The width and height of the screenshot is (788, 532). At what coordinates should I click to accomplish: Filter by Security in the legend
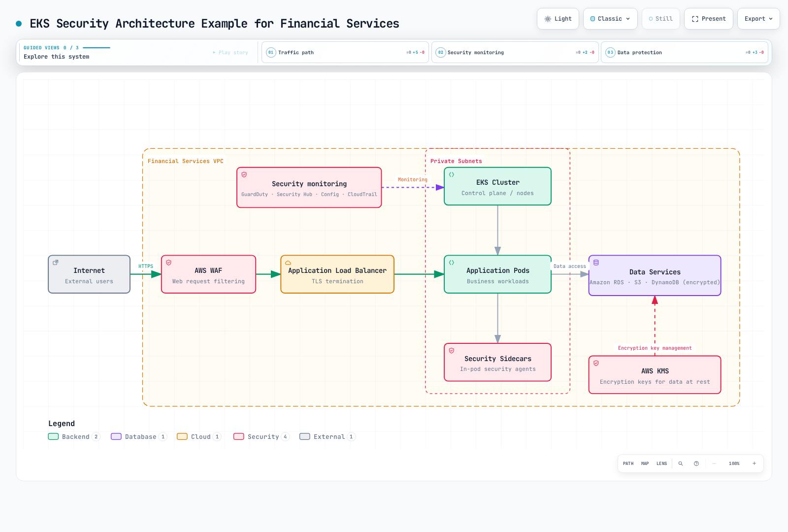(262, 436)
